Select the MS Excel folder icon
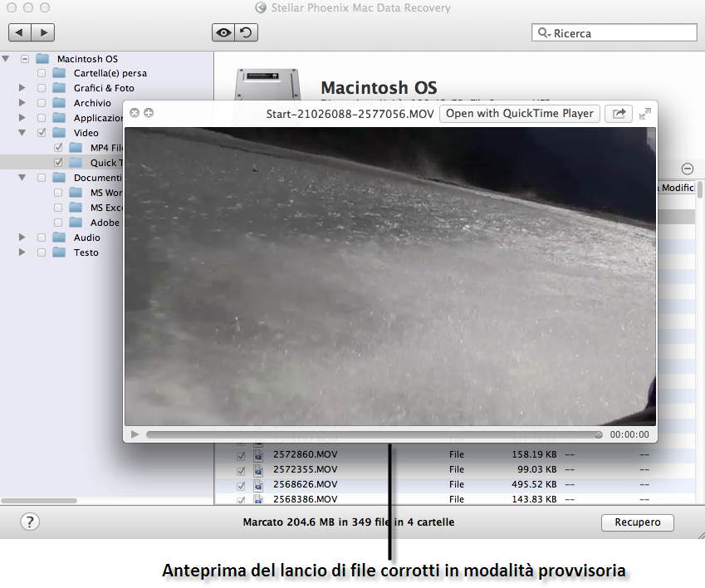This screenshot has height=588, width=705. click(x=76, y=207)
